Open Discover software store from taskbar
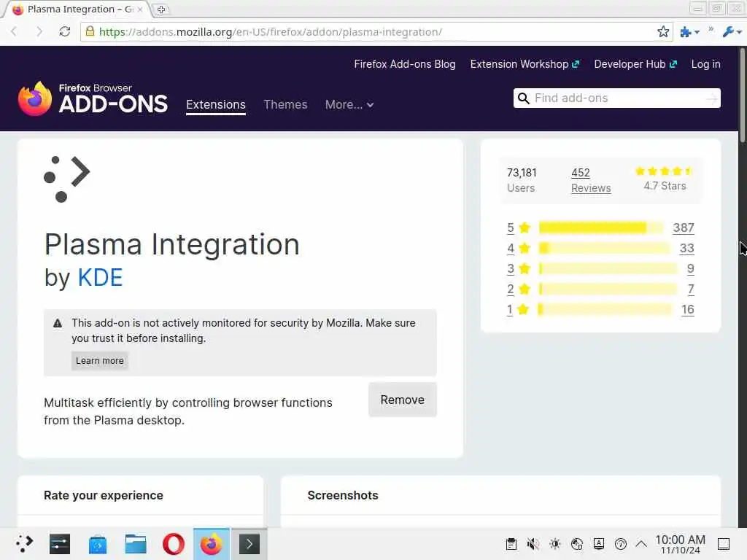The height and width of the screenshot is (560, 747). coord(98,544)
